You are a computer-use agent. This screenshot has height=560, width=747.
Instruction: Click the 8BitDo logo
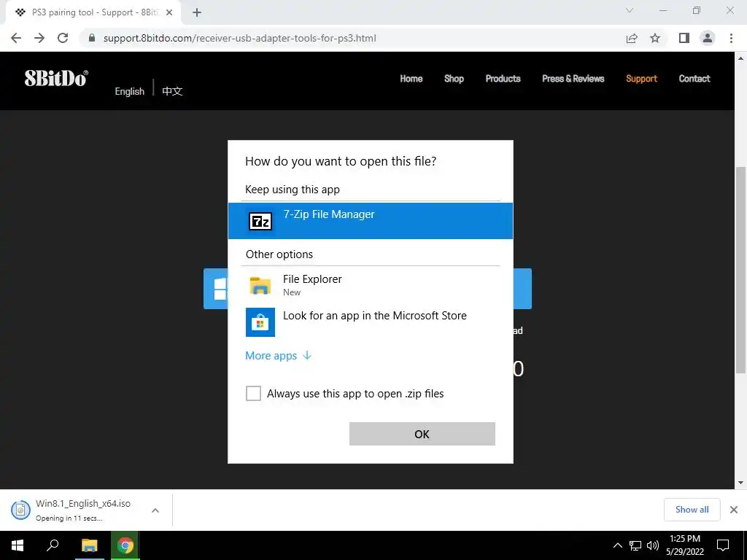[56, 79]
